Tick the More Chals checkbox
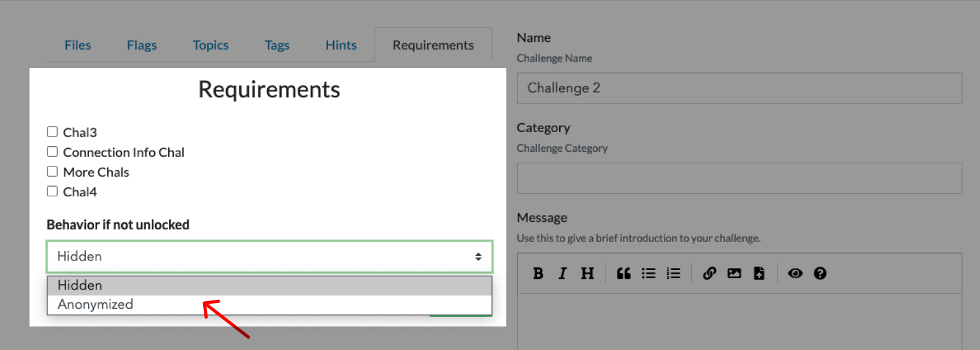 click(52, 172)
